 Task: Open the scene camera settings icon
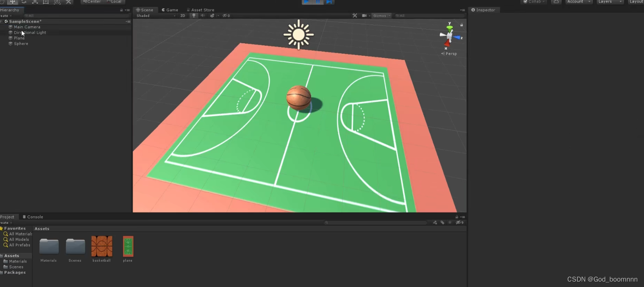pos(364,15)
